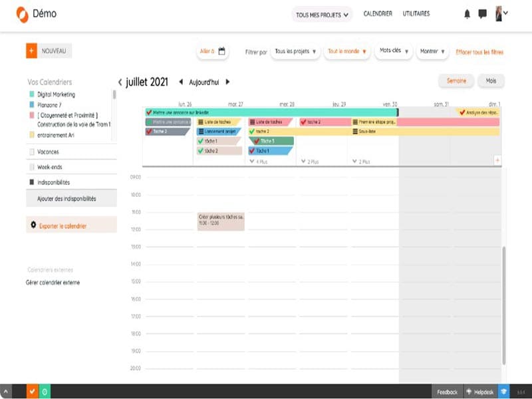Expand the bottom bar with the up arrow
The image size is (532, 399).
tap(6, 392)
